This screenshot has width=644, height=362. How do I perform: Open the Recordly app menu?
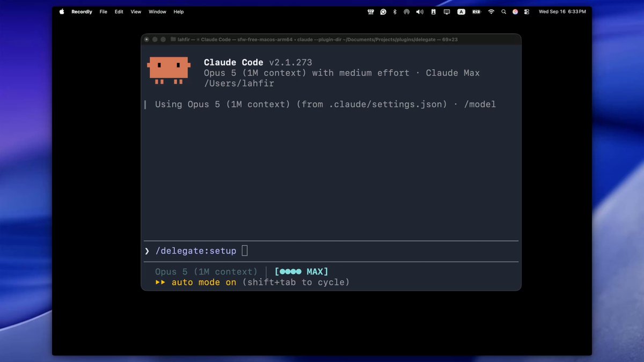(x=82, y=12)
